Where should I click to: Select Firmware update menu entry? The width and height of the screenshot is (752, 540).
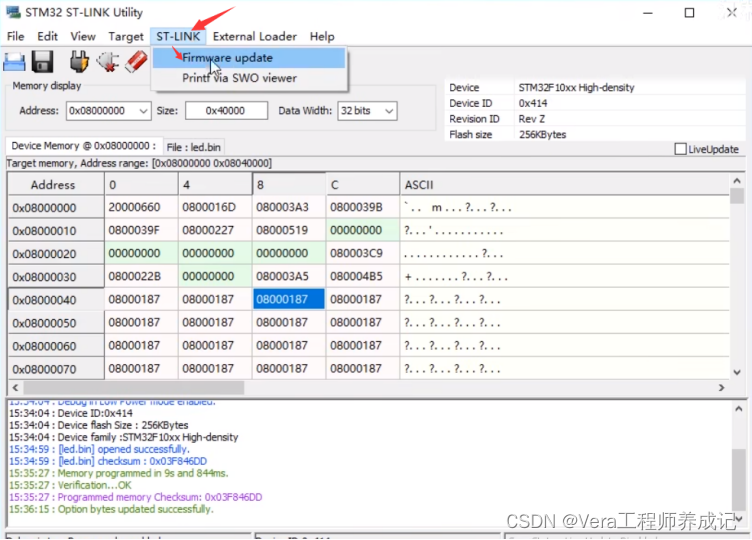248,58
